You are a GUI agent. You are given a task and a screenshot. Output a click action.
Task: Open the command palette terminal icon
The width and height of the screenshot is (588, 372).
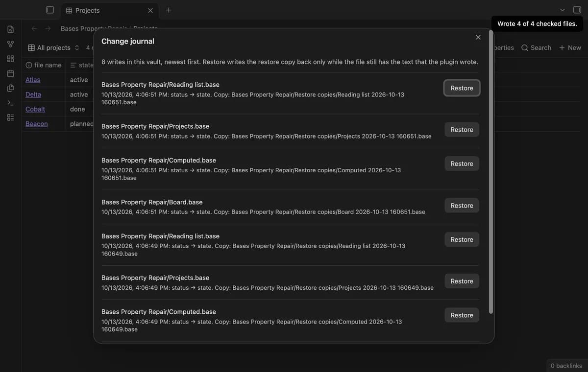(10, 103)
